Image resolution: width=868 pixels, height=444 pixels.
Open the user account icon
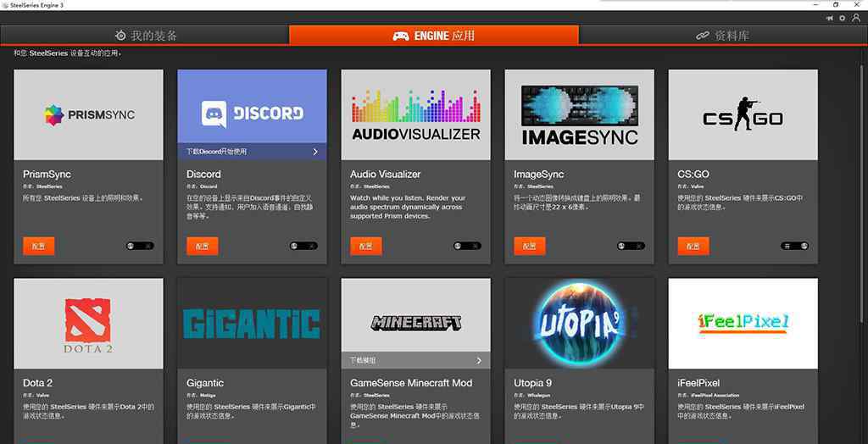tap(856, 19)
